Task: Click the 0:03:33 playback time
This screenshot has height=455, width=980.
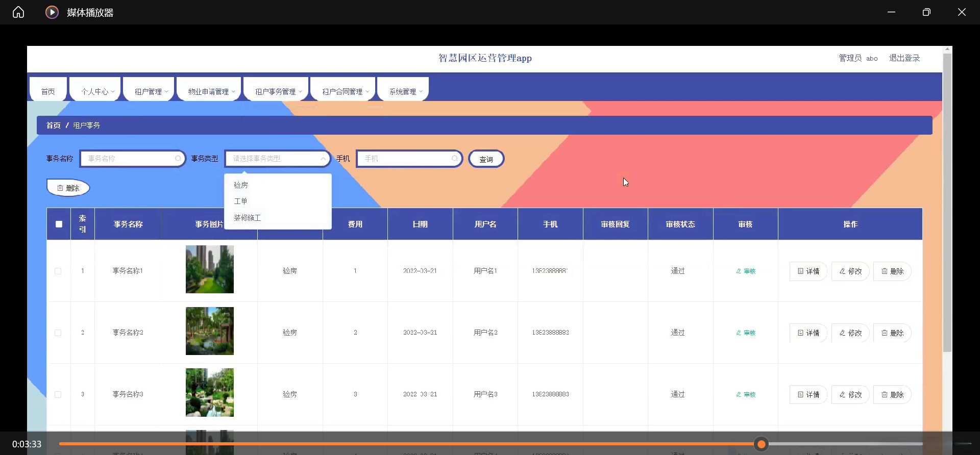Action: point(27,444)
